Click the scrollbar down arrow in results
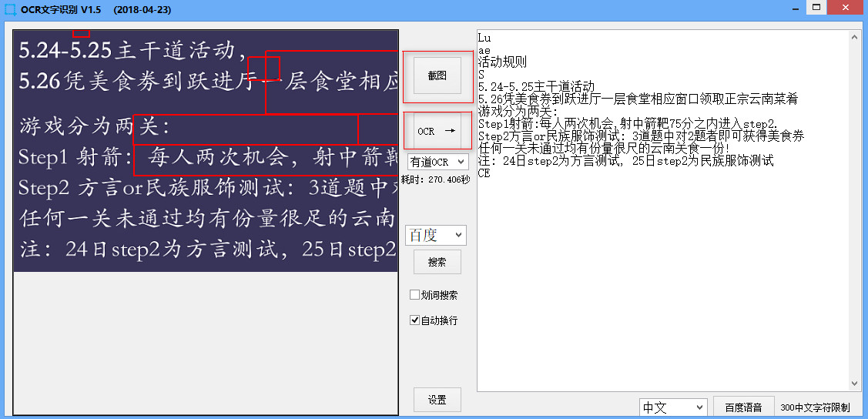The width and height of the screenshot is (868, 419). [855, 384]
